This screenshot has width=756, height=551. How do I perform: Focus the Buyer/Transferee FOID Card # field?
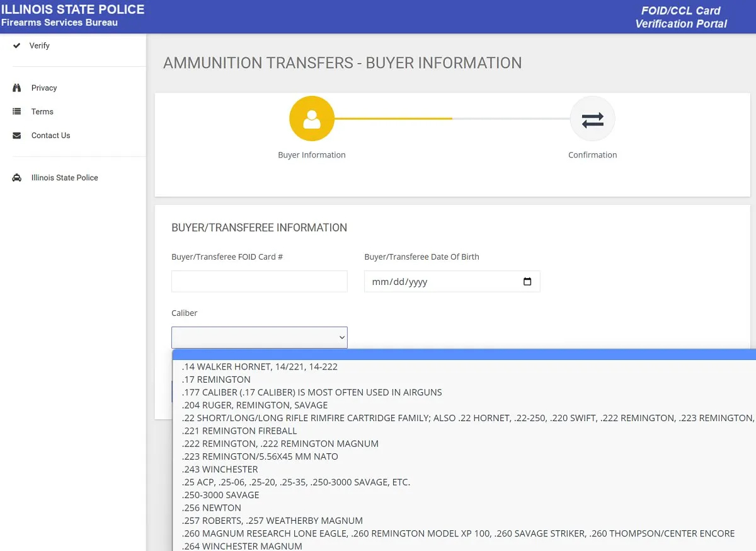click(259, 281)
